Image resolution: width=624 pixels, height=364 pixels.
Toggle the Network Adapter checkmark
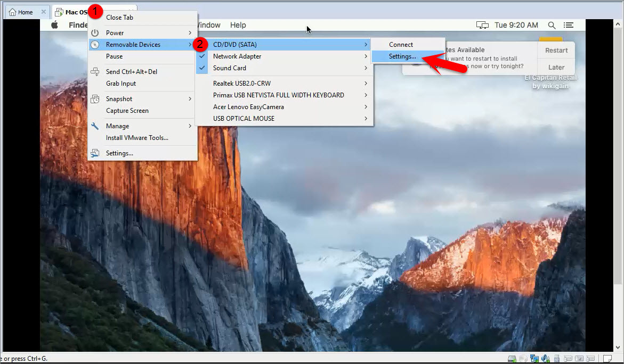click(x=202, y=56)
